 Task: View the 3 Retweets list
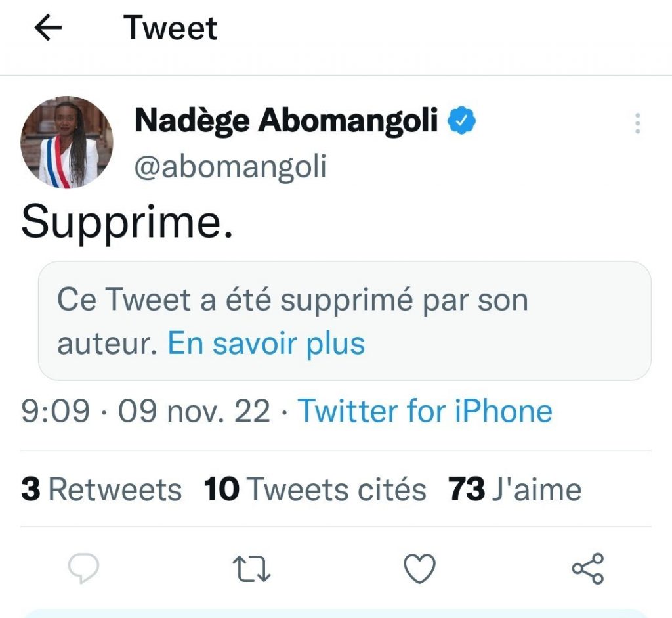pyautogui.click(x=101, y=489)
